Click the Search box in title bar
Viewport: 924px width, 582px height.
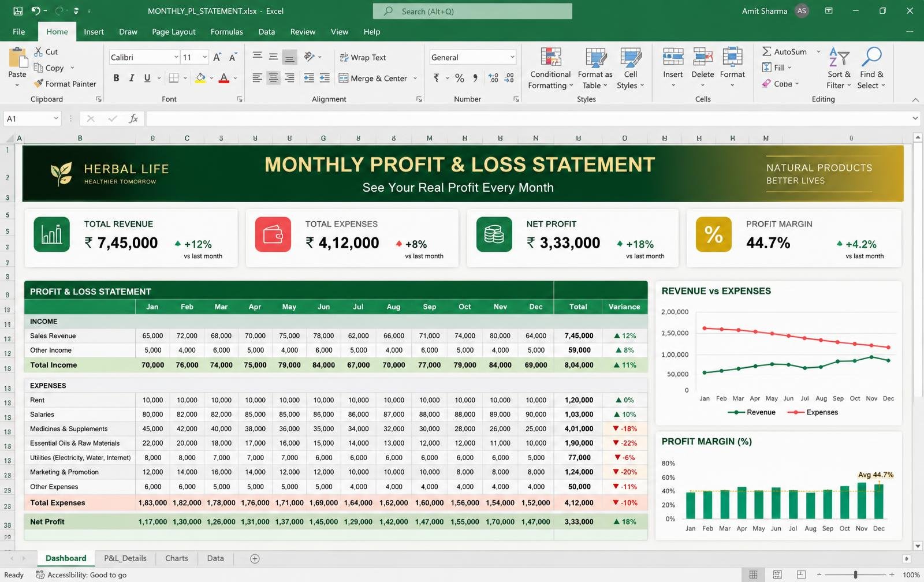click(x=472, y=11)
